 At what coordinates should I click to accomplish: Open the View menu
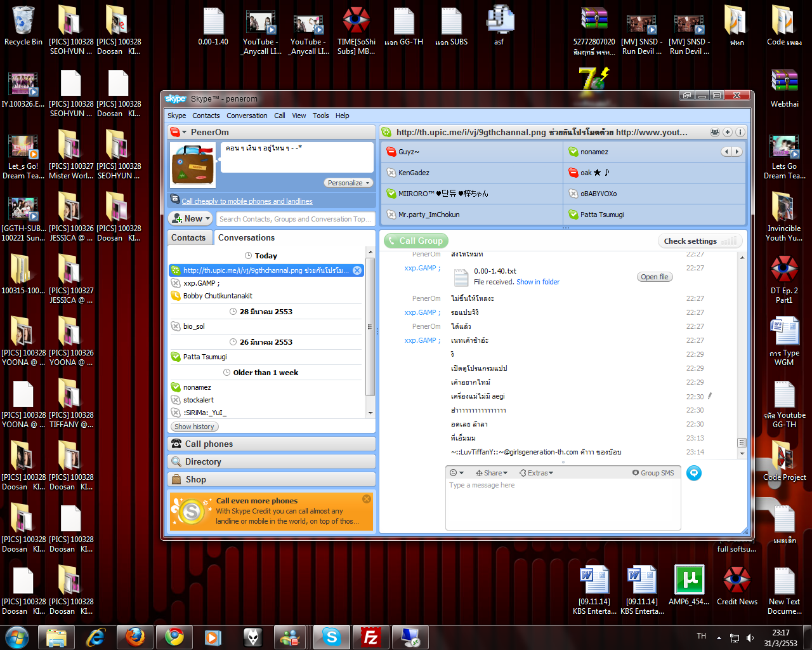[299, 116]
